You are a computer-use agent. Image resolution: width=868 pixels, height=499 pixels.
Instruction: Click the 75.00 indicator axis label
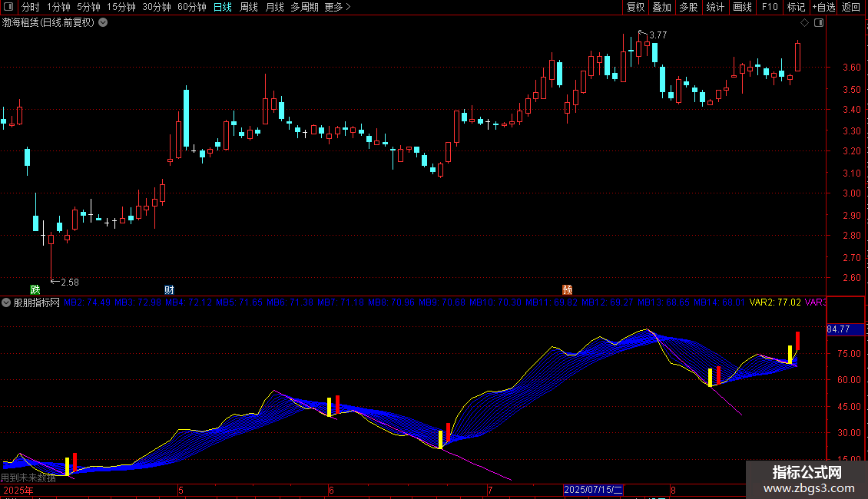coord(849,354)
